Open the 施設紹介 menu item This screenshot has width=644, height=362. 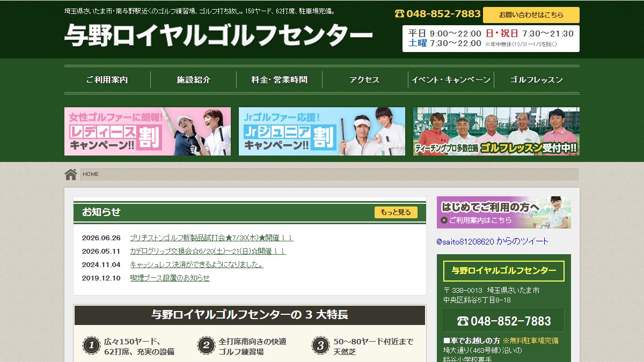[193, 80]
